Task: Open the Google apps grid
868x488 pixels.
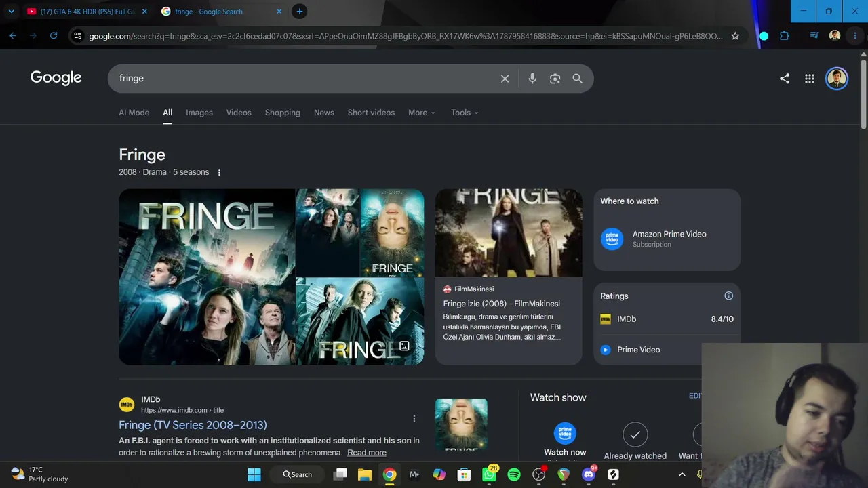Action: click(810, 79)
